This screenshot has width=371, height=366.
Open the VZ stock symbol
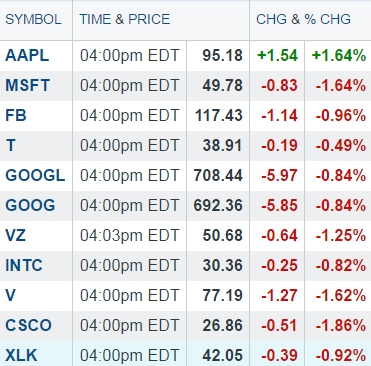coord(15,235)
